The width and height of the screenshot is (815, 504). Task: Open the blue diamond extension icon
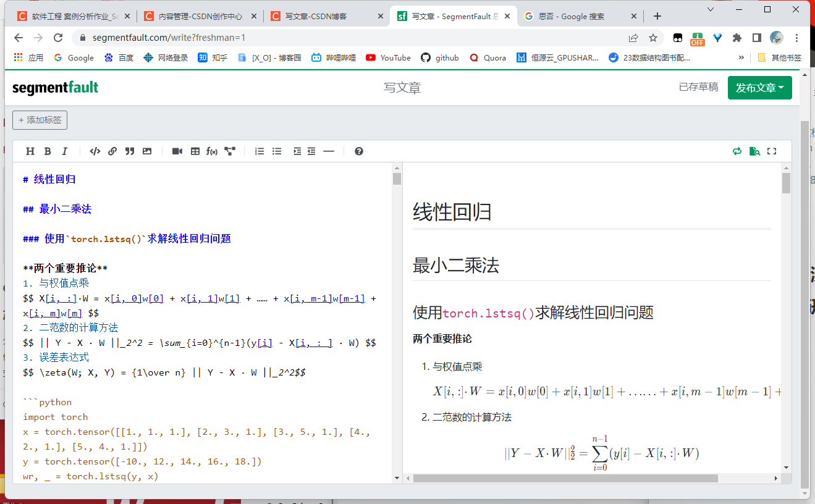point(717,38)
